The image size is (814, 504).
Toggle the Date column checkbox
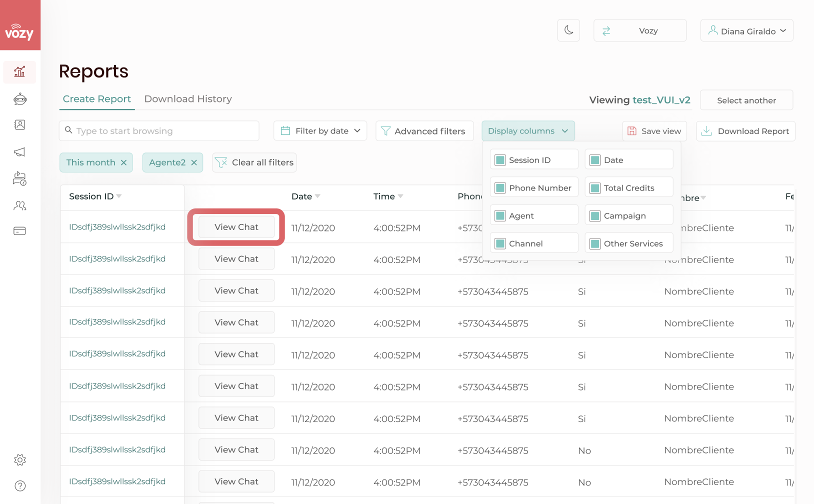tap(595, 160)
